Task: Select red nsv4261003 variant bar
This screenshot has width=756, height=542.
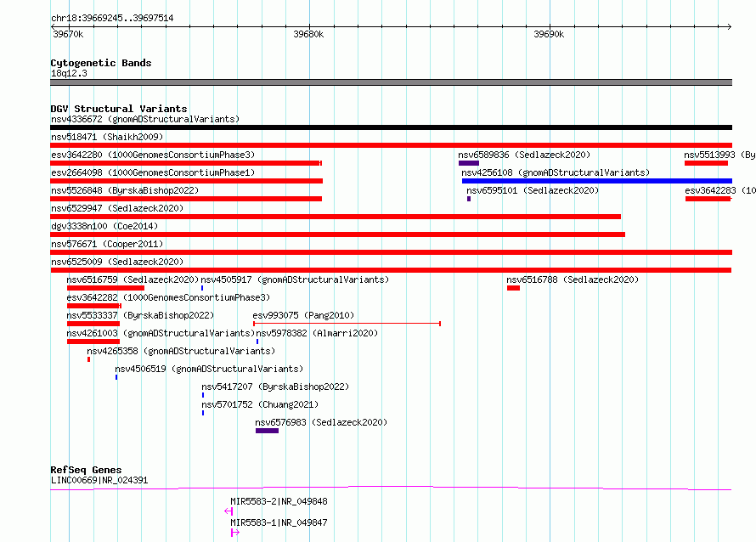Action: click(x=93, y=342)
